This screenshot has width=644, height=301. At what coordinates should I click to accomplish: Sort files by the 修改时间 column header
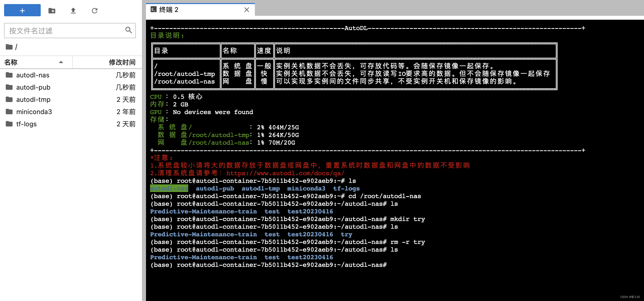(x=122, y=62)
